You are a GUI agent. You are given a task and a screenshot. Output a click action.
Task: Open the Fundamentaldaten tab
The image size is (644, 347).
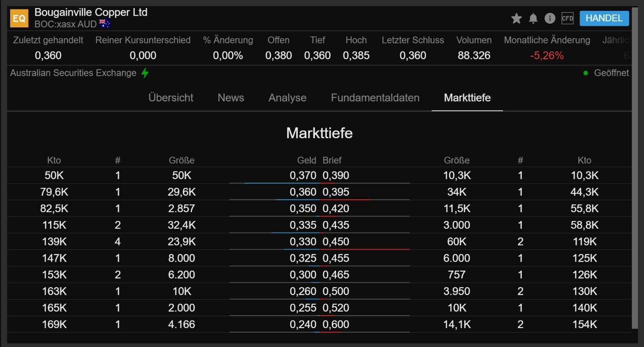click(x=375, y=98)
